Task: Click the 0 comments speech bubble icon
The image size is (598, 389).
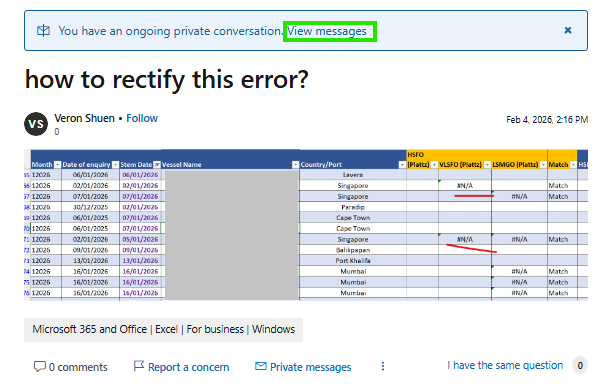Action: pyautogui.click(x=40, y=366)
